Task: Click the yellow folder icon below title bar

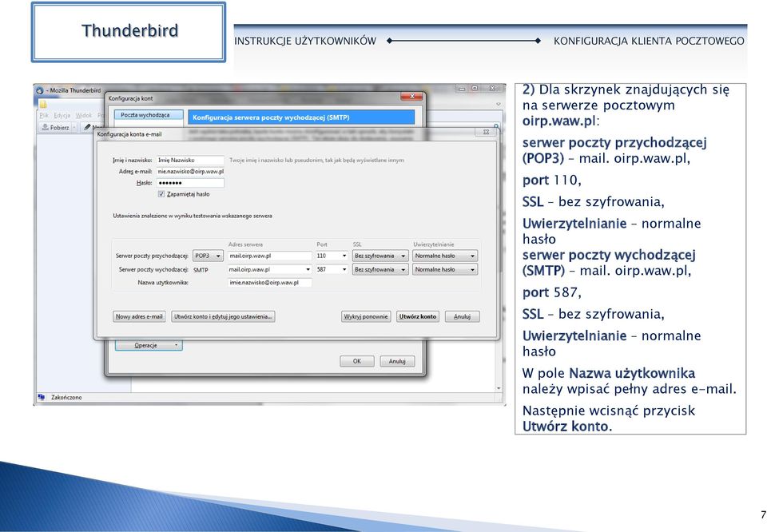Action: click(x=43, y=104)
